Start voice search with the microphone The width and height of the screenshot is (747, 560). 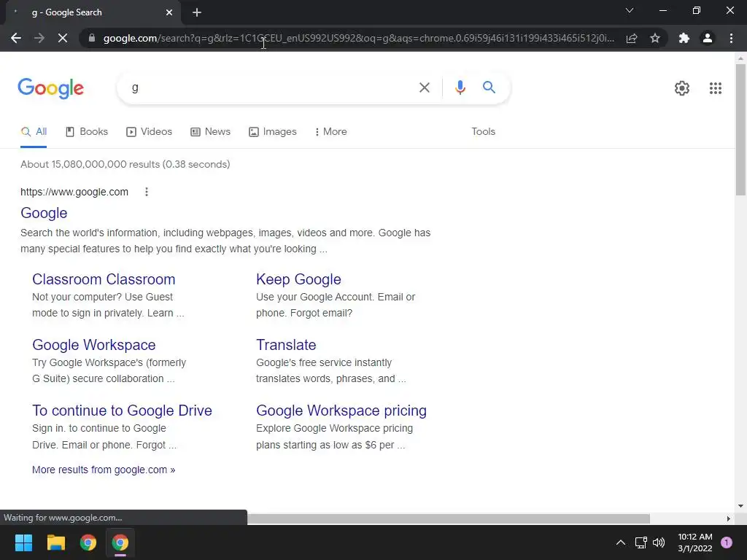(x=460, y=87)
